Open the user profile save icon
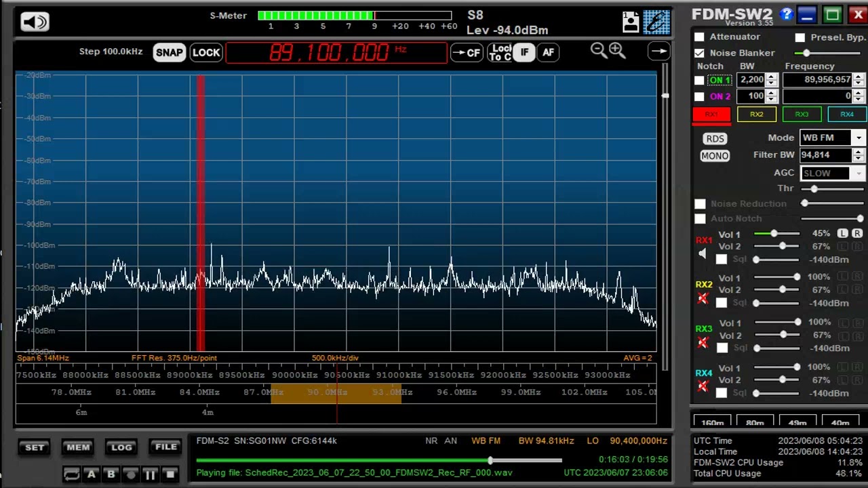The width and height of the screenshot is (868, 488). tap(631, 22)
